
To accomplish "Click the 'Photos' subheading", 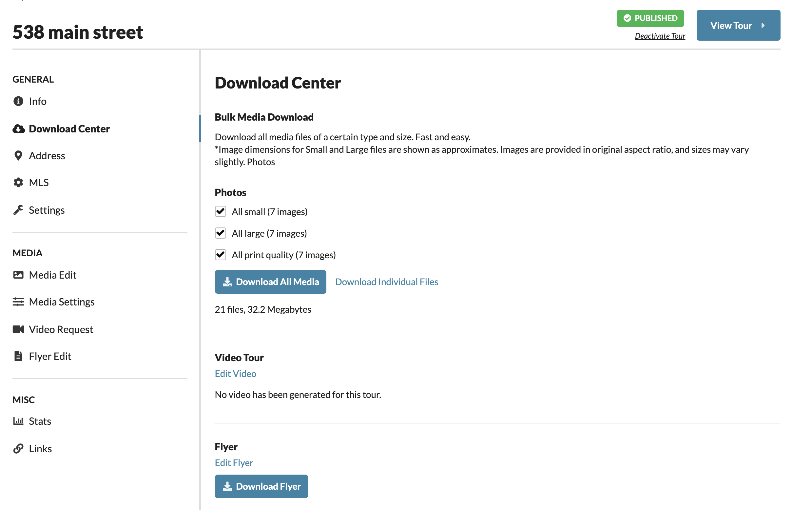I will point(230,192).
